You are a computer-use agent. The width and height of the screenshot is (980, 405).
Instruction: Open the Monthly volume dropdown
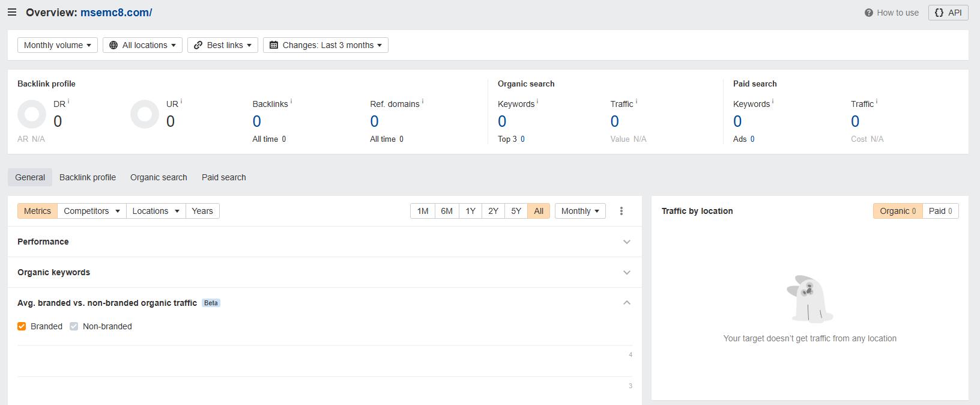pyautogui.click(x=58, y=45)
